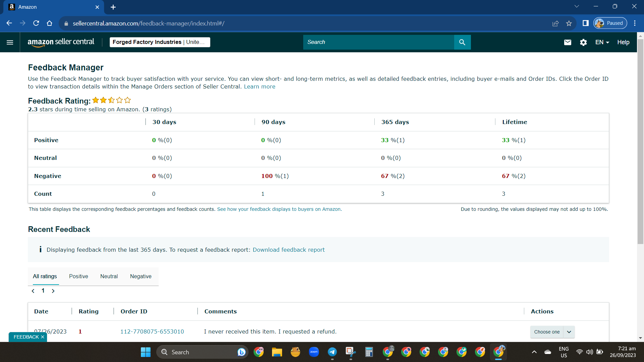The width and height of the screenshot is (644, 362).
Task: Open File Explorer from the taskbar
Action: click(x=277, y=352)
